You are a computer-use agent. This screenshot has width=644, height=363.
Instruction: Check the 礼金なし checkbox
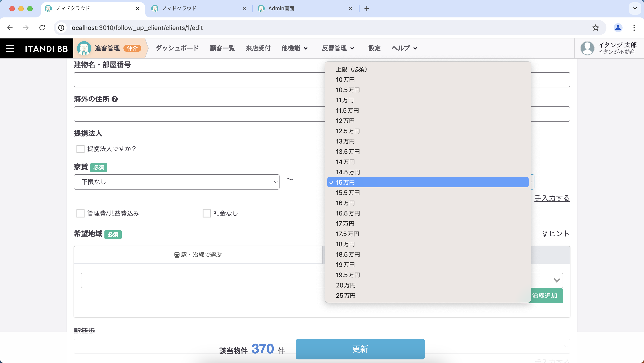pos(206,213)
